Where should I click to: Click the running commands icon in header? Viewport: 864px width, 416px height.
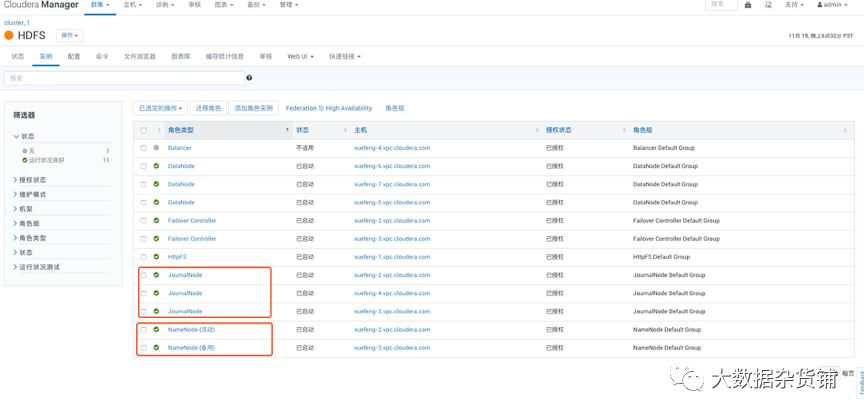point(769,5)
